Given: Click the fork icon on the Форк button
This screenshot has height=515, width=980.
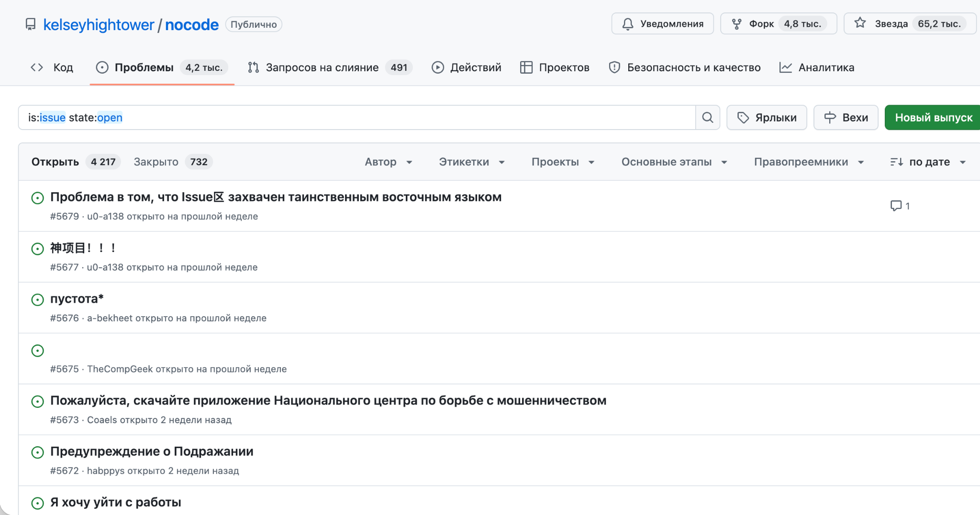Looking at the screenshot, I should click(737, 22).
